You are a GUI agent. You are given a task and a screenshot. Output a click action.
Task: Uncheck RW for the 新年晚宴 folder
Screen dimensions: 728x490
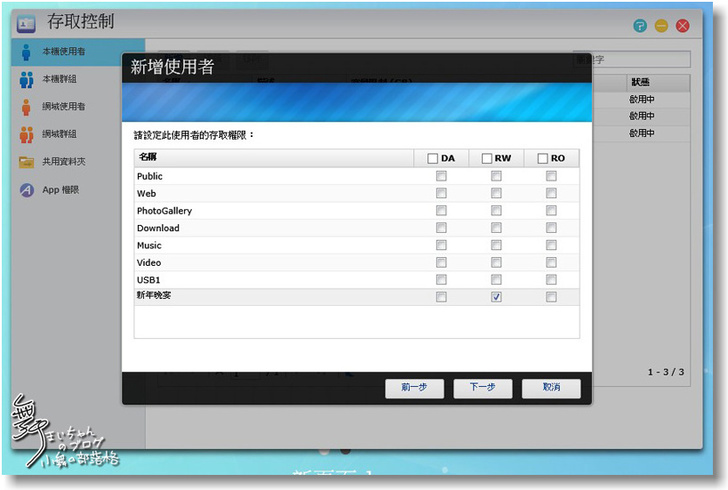(496, 297)
